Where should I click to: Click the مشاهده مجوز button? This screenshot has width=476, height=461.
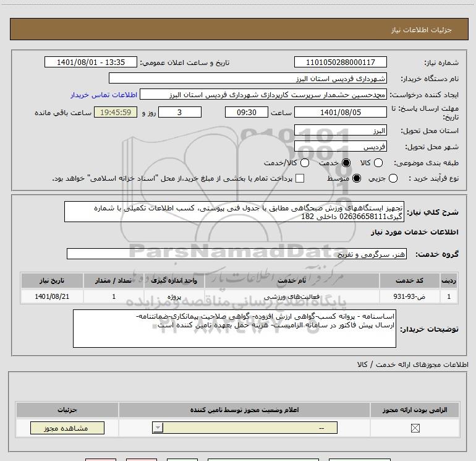coord(67,428)
